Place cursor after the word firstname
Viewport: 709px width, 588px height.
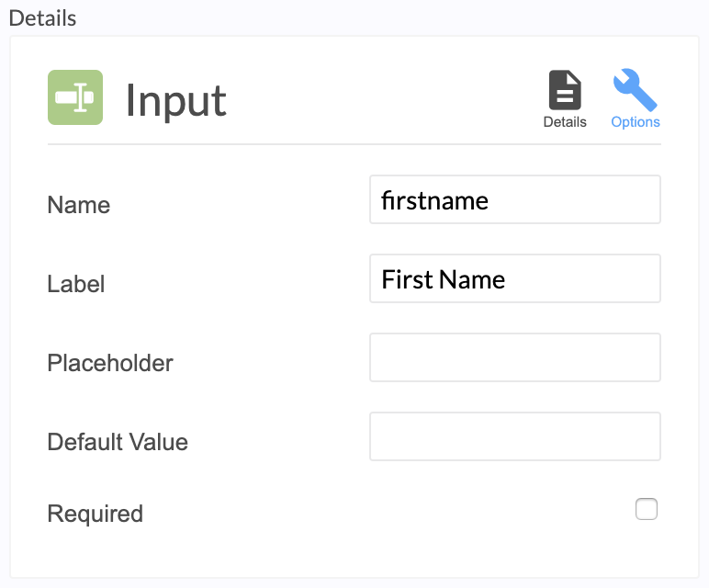(x=490, y=200)
